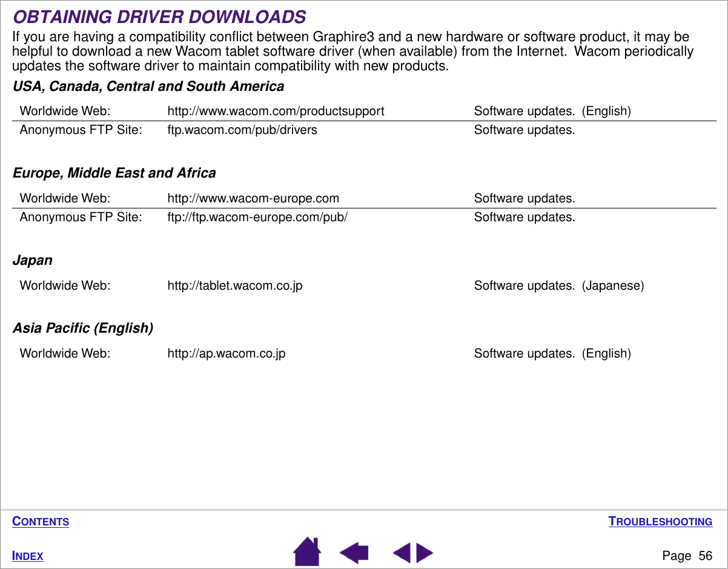Go to next page triangle
728x569 pixels.
tap(425, 553)
